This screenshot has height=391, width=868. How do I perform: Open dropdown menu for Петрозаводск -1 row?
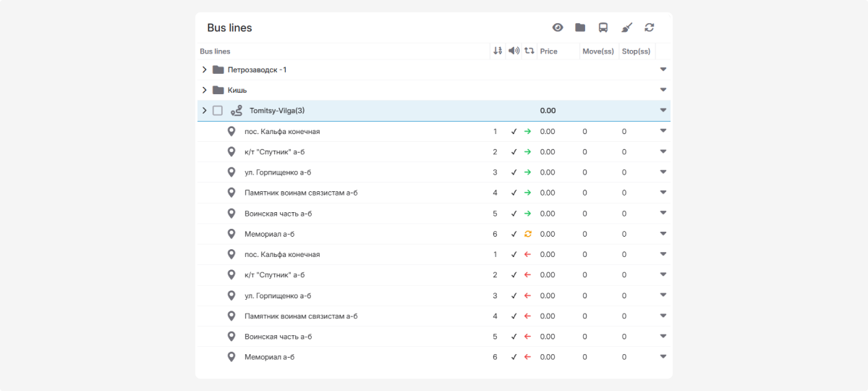point(663,70)
